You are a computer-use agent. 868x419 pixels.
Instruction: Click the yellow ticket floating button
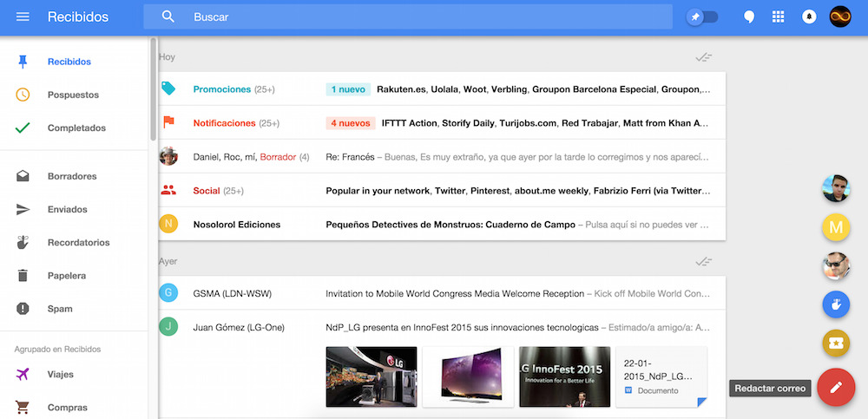point(836,344)
